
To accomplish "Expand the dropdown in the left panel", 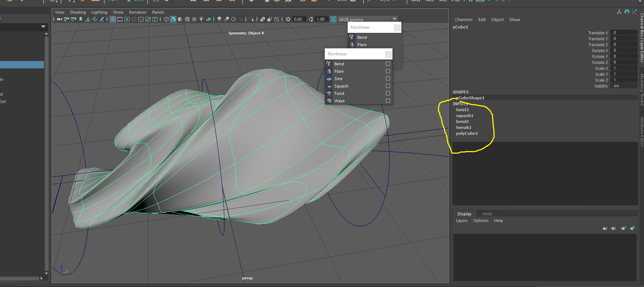I will coord(43,27).
